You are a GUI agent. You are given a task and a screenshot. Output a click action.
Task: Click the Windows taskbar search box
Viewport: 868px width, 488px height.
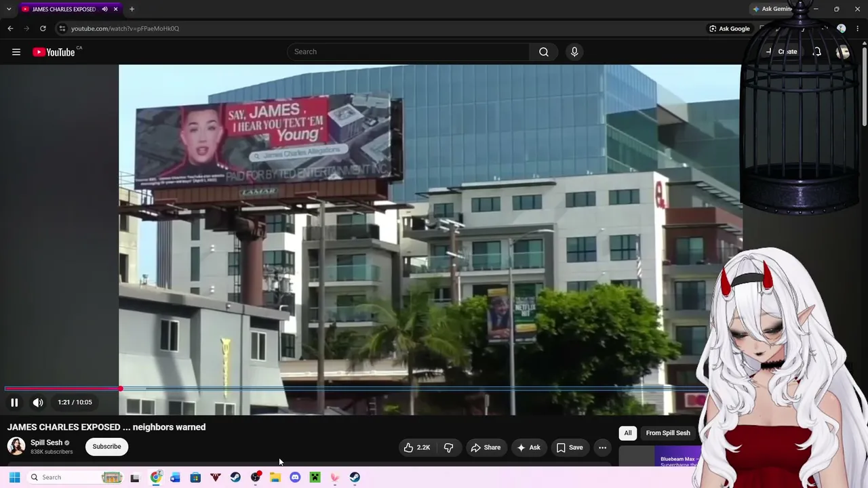(x=75, y=477)
